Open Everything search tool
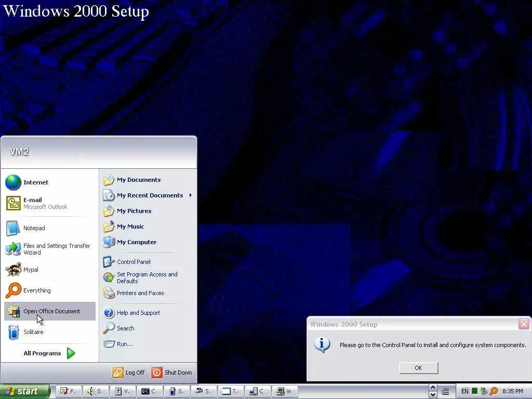This screenshot has width=532, height=399. click(50, 290)
